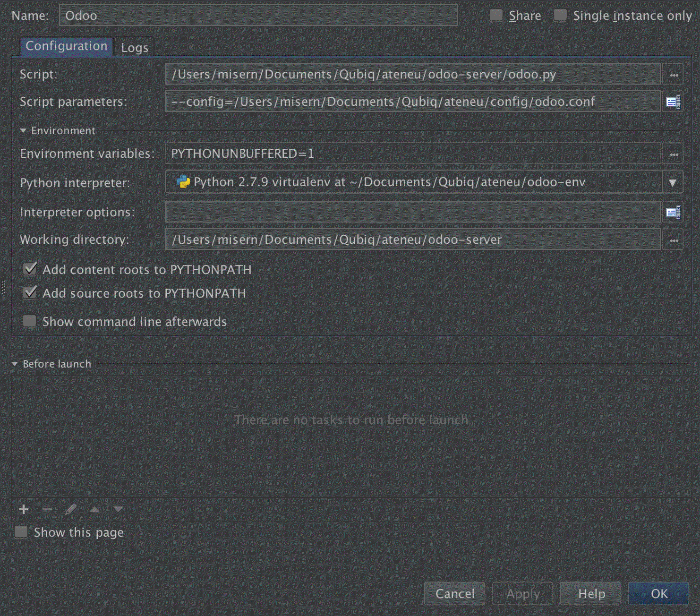Open the Python interpreter dropdown
This screenshot has height=616, width=700.
coord(673,182)
